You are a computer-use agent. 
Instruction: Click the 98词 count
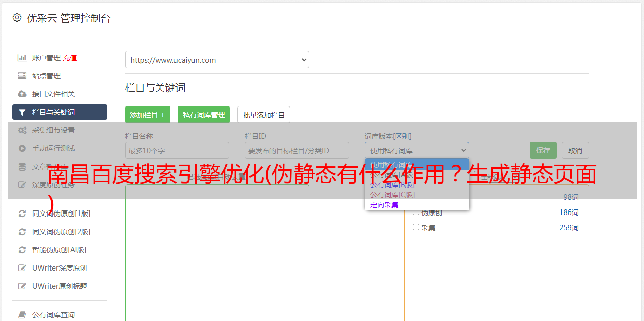point(571,197)
